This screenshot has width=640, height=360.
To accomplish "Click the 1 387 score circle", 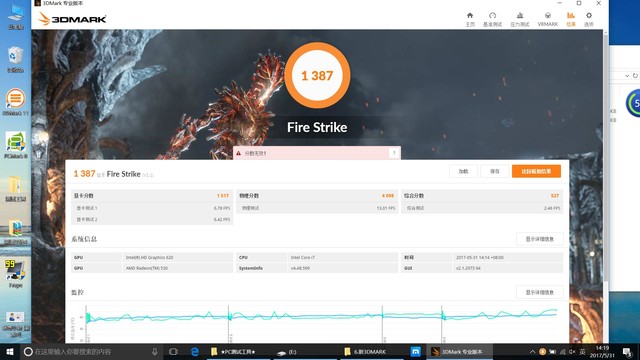I will click(317, 76).
